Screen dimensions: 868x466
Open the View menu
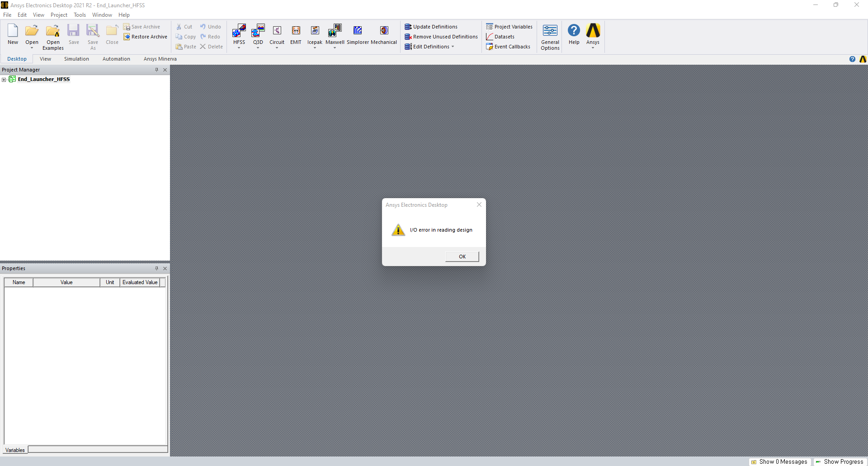click(38, 15)
